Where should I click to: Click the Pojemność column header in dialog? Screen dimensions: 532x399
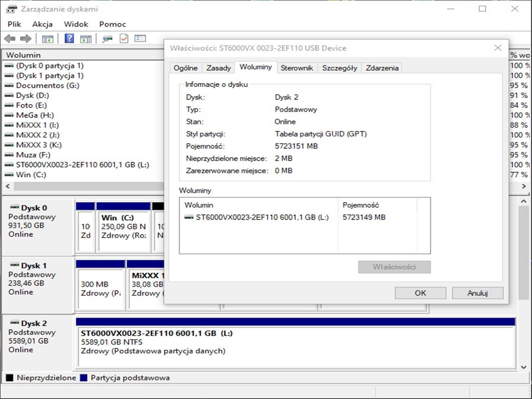pyautogui.click(x=377, y=205)
